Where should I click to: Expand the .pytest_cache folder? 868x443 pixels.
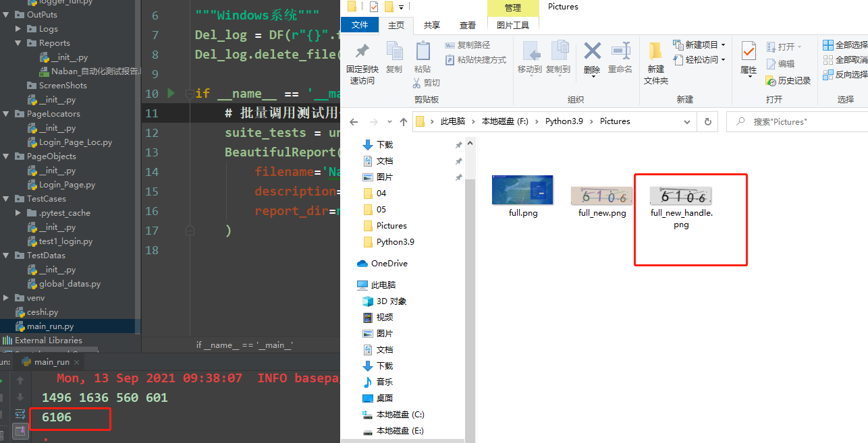(x=18, y=213)
